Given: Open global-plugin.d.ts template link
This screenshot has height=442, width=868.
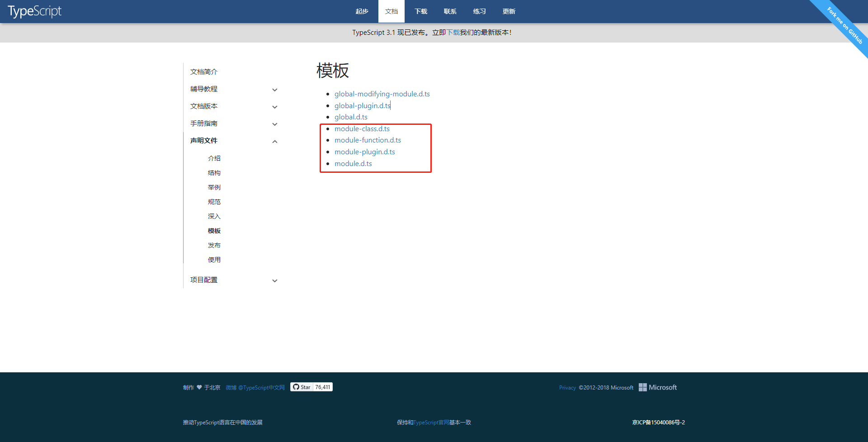Looking at the screenshot, I should pyautogui.click(x=363, y=105).
